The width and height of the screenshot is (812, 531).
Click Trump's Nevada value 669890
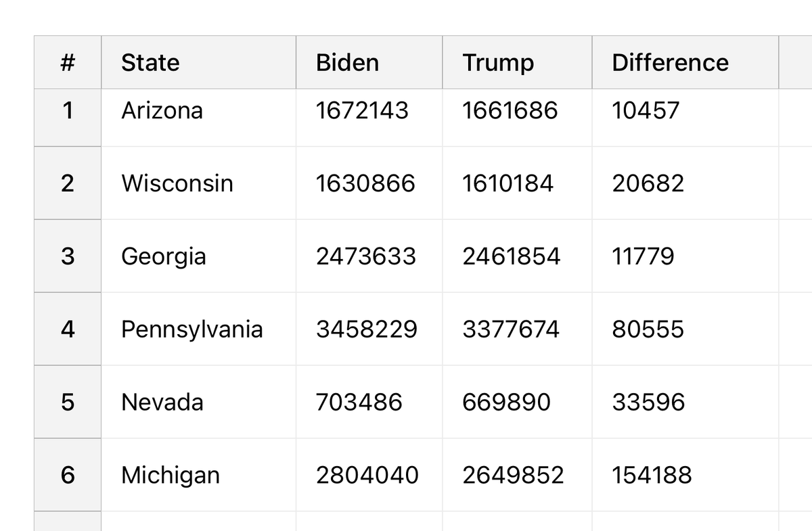pyautogui.click(x=506, y=402)
